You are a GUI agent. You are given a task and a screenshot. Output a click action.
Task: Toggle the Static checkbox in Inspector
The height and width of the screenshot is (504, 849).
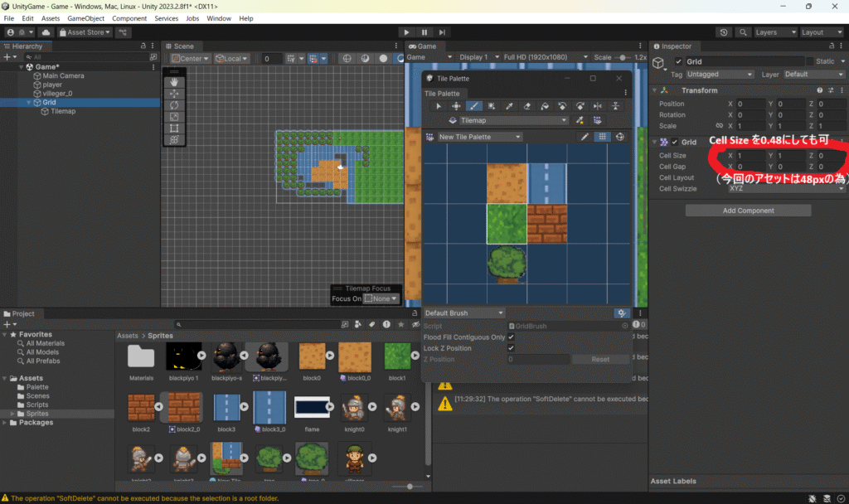click(810, 61)
